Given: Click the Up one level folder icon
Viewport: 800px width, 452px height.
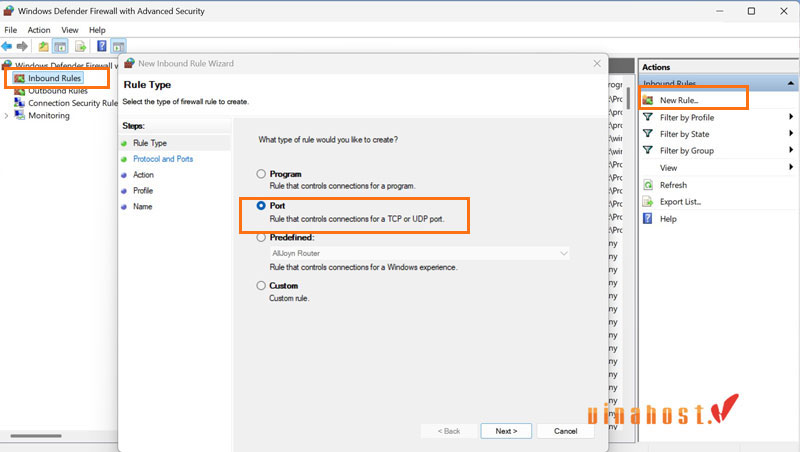Looking at the screenshot, I should coord(43,46).
